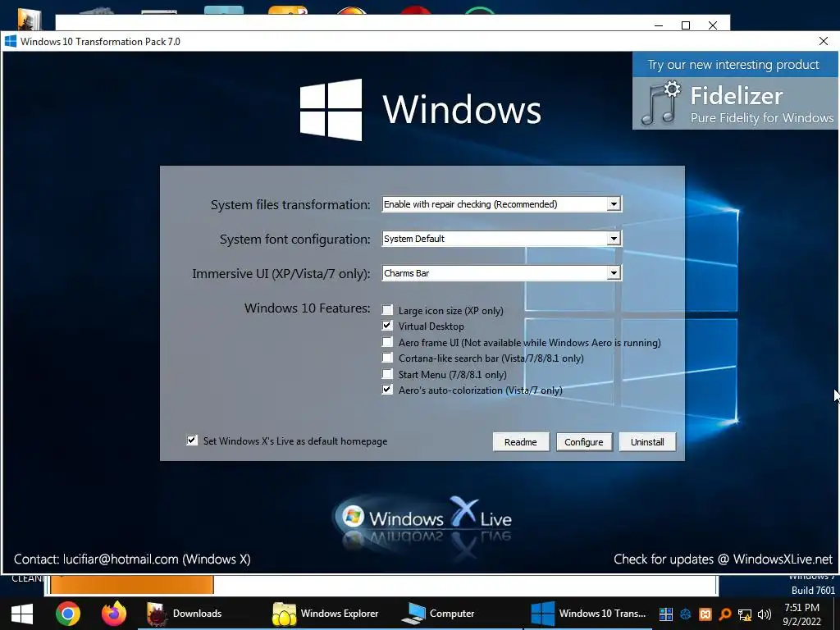Viewport: 840px width, 630px height.
Task: Switch to Windows Explorer taskbar window
Action: [x=326, y=614]
